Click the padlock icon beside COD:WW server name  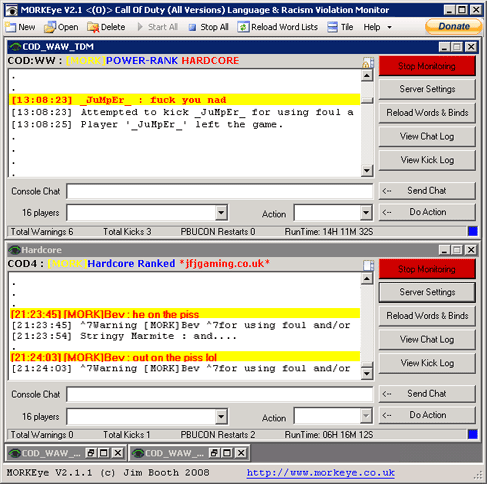[x=368, y=62]
